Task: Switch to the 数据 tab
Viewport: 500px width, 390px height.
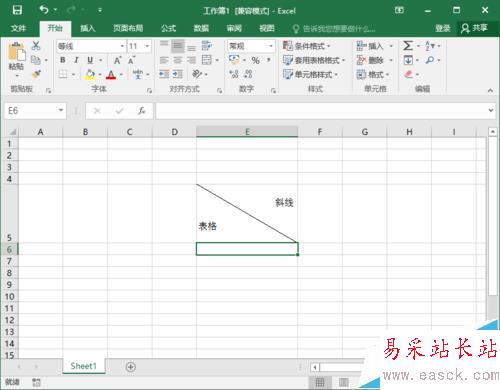Action: click(201, 28)
